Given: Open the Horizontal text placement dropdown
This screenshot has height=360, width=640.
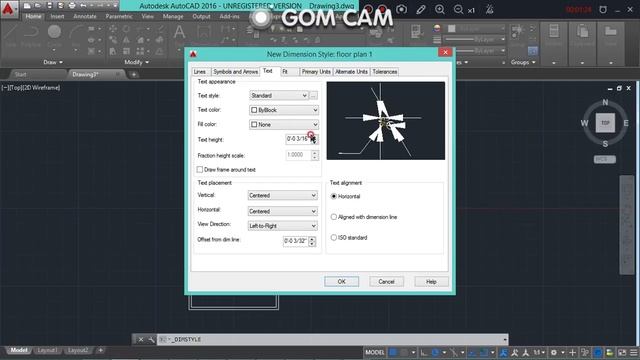Looking at the screenshot, I should tap(282, 211).
